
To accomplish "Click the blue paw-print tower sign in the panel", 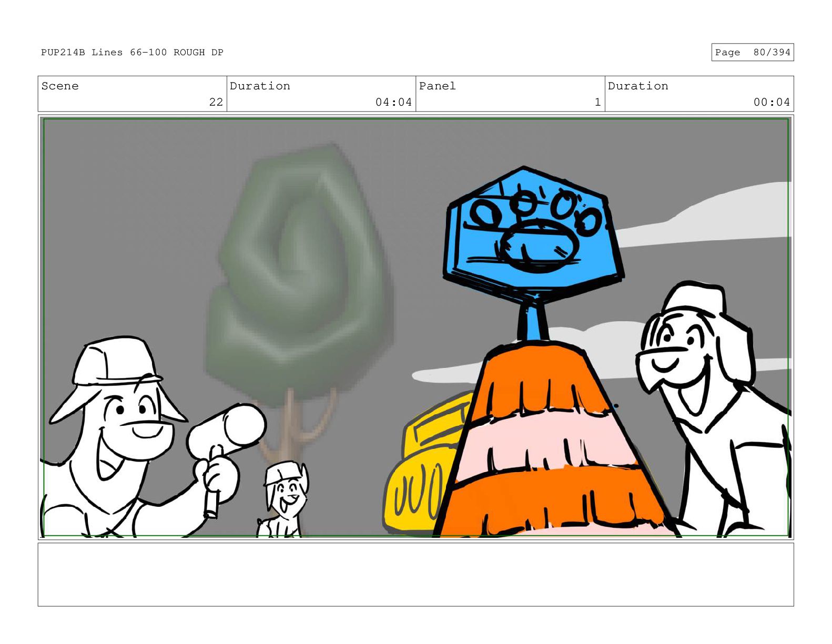I will click(533, 235).
